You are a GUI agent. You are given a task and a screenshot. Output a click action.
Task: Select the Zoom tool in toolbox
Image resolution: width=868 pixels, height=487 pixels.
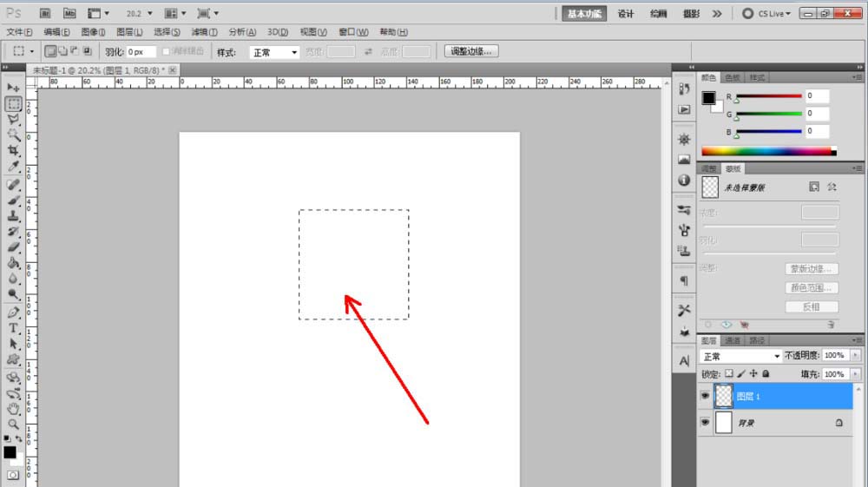point(13,424)
